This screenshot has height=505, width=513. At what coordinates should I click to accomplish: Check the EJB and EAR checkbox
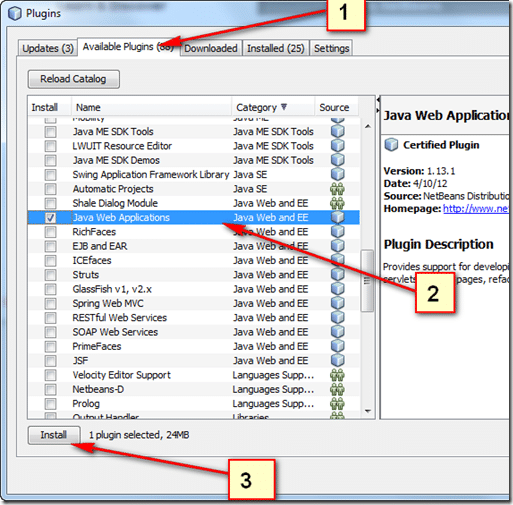pos(50,246)
